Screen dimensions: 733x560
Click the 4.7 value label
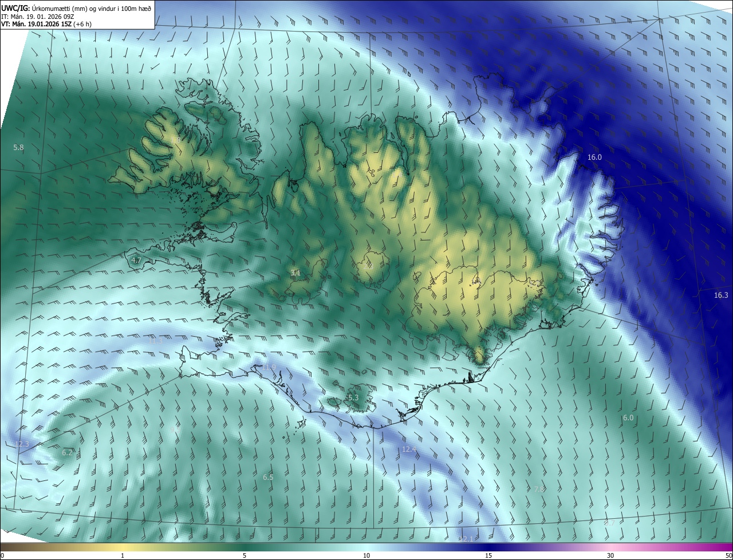coord(136,261)
